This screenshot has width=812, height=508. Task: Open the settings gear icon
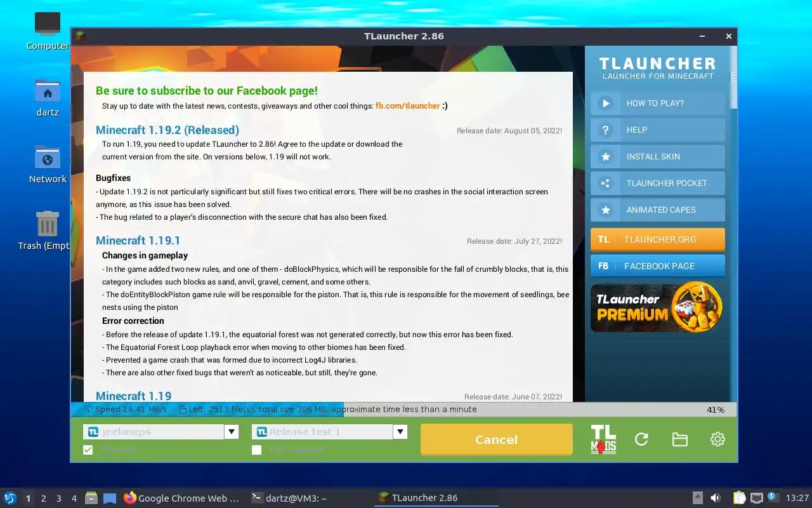point(717,439)
